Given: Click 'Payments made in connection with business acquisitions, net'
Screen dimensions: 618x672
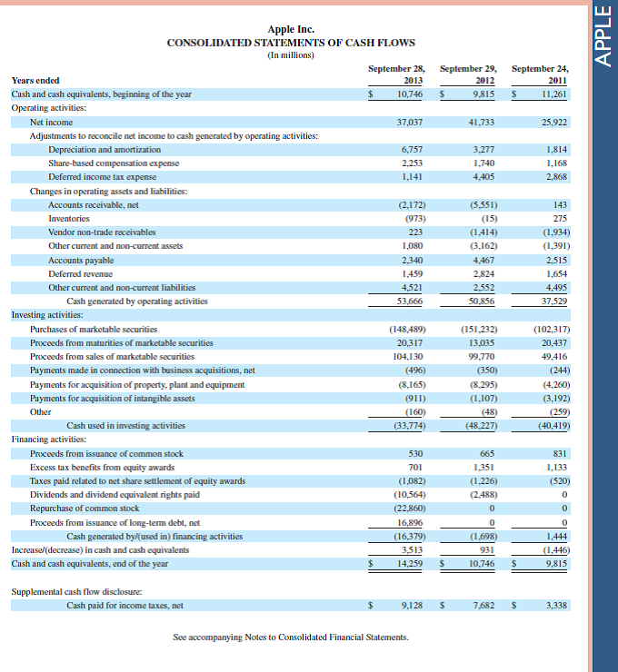Looking at the screenshot, I should (143, 371).
